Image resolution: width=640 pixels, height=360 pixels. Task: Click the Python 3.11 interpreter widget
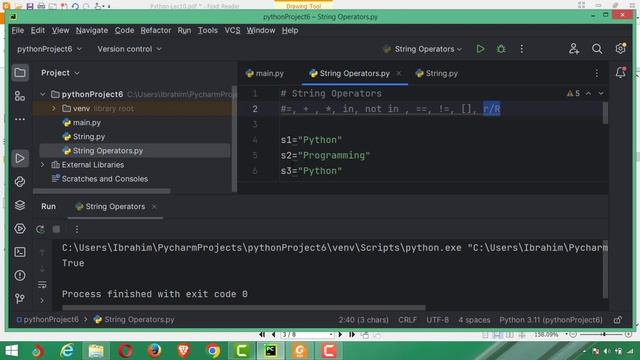(x=551, y=320)
